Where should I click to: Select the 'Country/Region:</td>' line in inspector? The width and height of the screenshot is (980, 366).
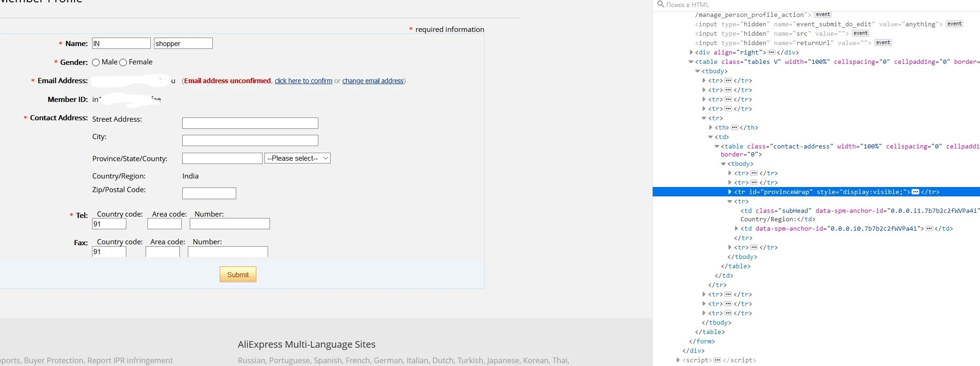click(778, 219)
